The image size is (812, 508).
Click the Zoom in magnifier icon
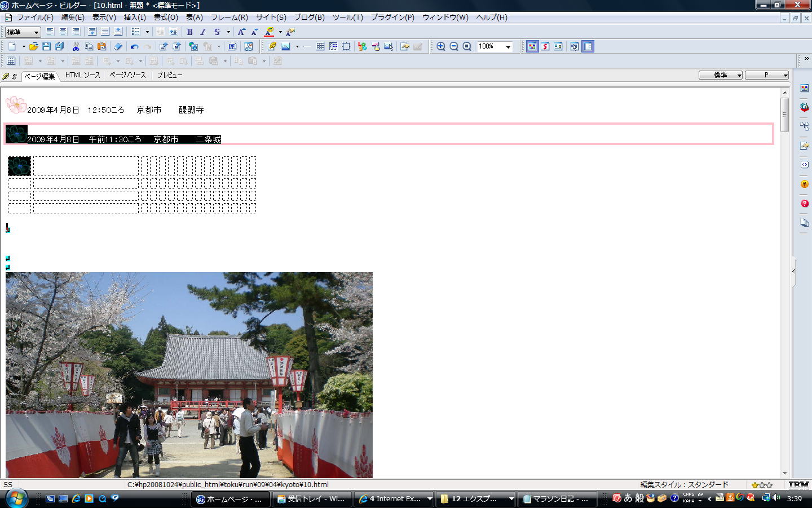pyautogui.click(x=441, y=47)
